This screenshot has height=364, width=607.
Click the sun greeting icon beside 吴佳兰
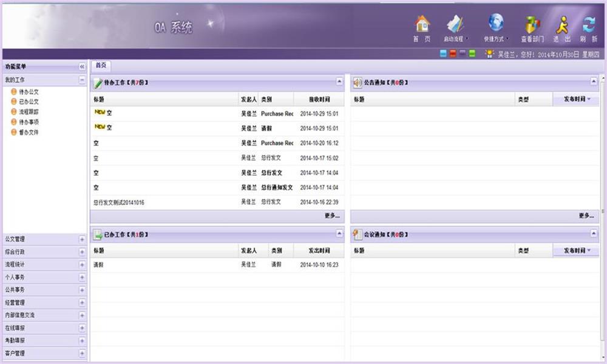(490, 54)
